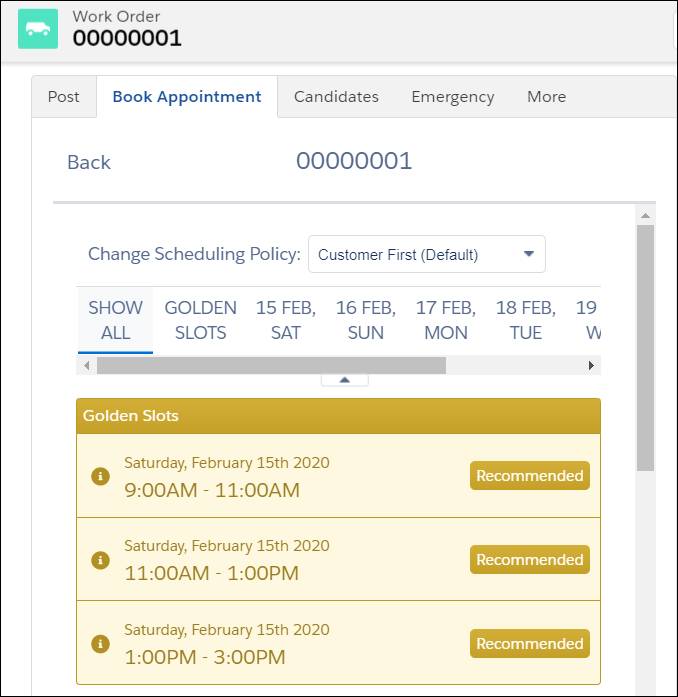Select the 9:00AM - 11:00AM time slot

(x=338, y=476)
